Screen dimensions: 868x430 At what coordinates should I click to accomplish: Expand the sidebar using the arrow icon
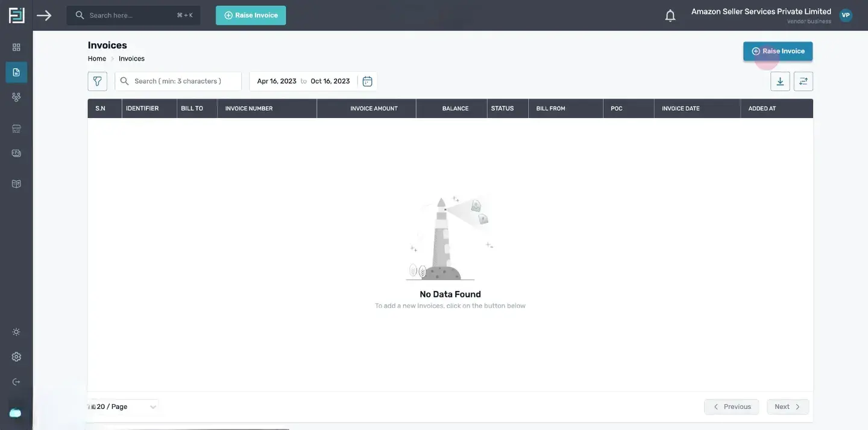(x=44, y=15)
